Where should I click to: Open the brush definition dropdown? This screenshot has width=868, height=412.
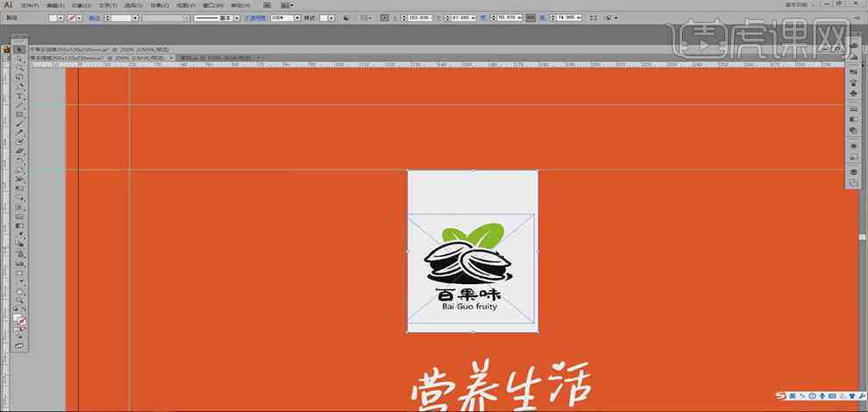237,18
